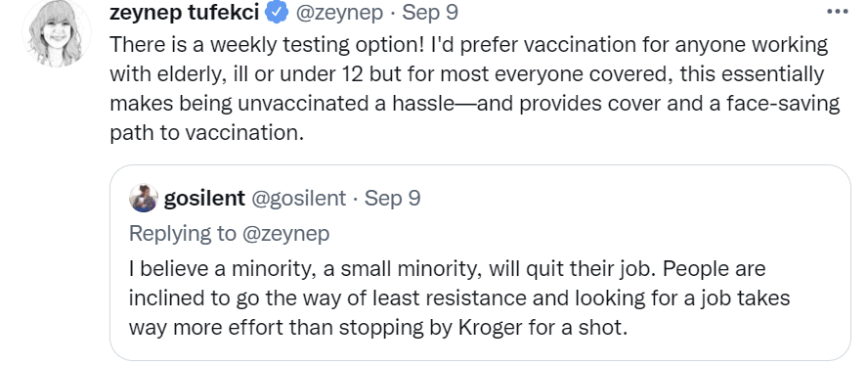
Task: Click the blue verified badge beside zeynep tufekci
Action: [278, 12]
